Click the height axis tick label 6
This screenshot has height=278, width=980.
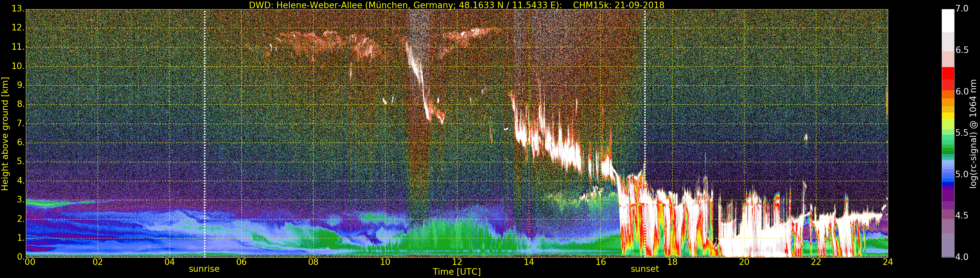(x=21, y=142)
